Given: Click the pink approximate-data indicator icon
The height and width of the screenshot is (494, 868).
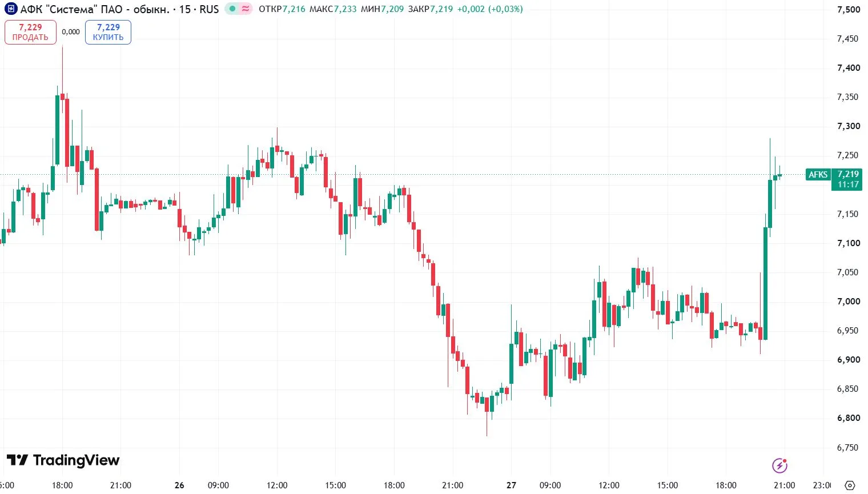Looking at the screenshot, I should (x=246, y=9).
